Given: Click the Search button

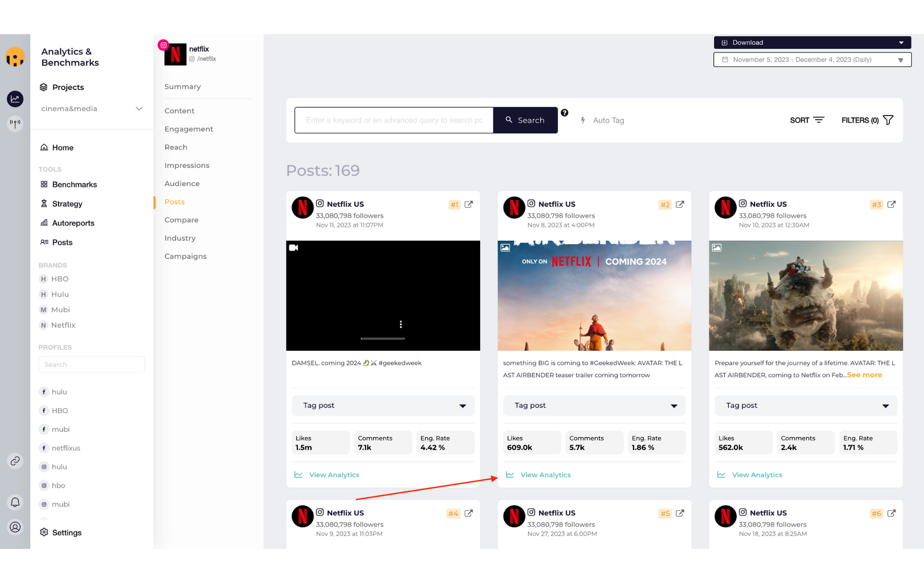Looking at the screenshot, I should (x=525, y=120).
